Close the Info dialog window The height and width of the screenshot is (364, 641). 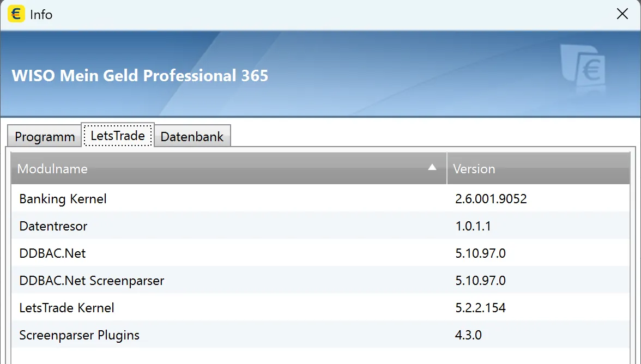pos(622,14)
